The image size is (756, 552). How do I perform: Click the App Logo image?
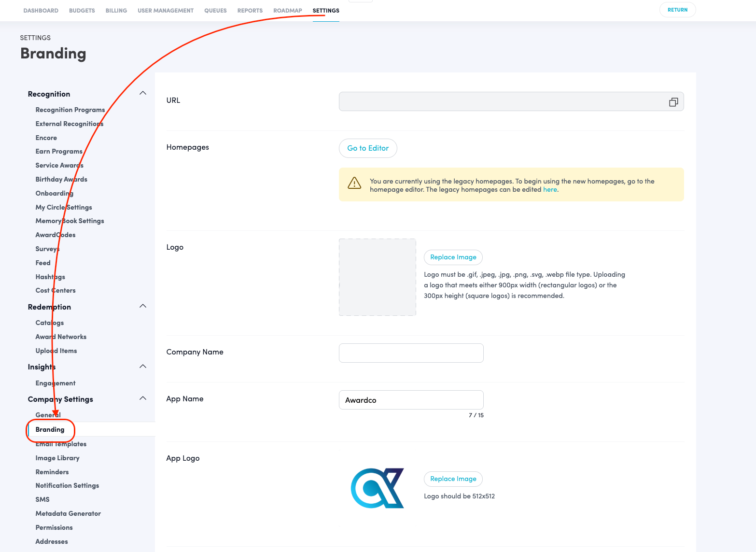pos(377,488)
